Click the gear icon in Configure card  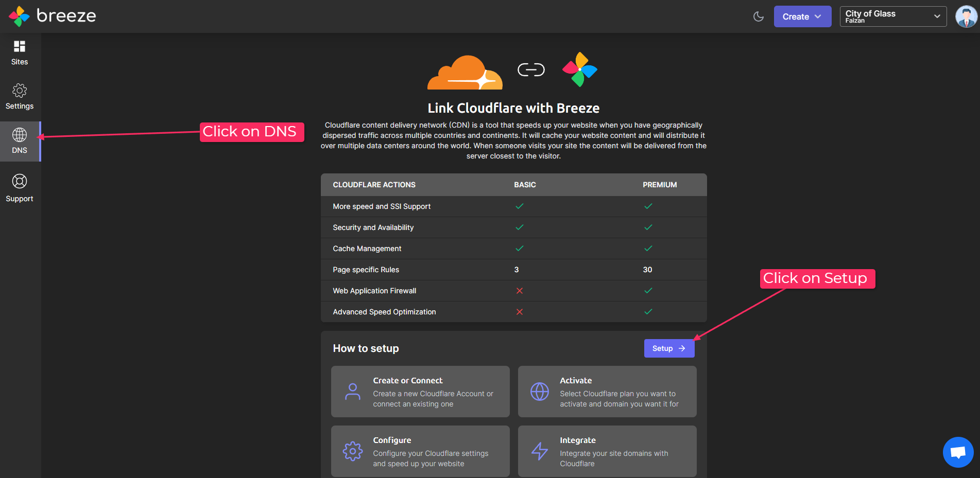tap(353, 451)
